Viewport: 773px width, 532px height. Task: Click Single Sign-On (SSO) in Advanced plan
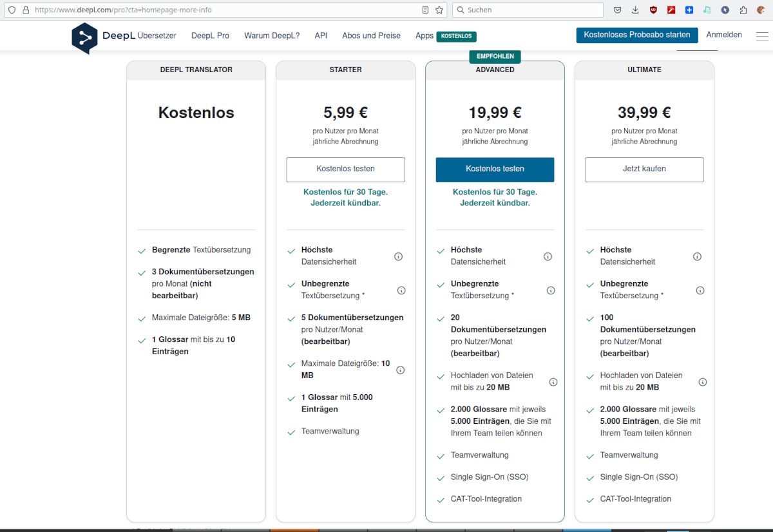(x=490, y=477)
